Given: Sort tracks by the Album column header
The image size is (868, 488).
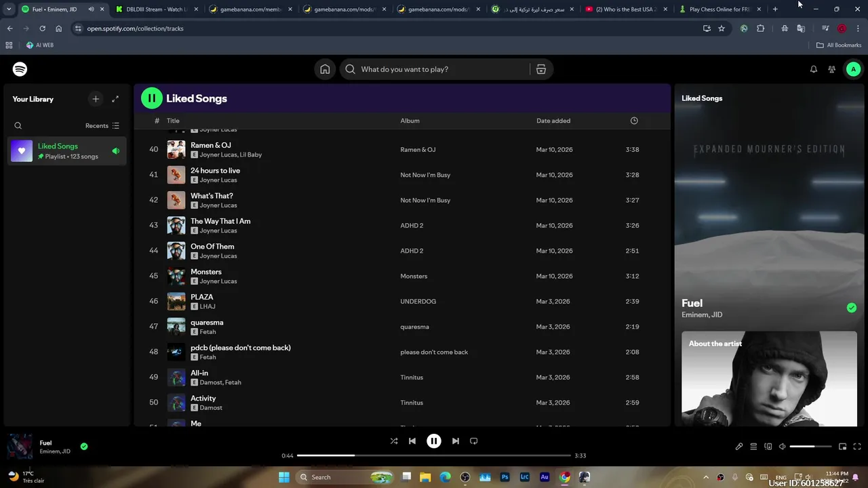Looking at the screenshot, I should click(x=410, y=121).
